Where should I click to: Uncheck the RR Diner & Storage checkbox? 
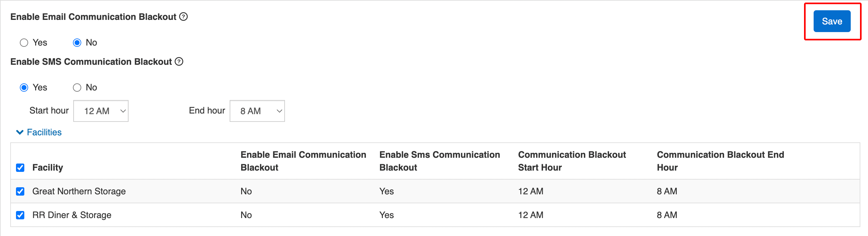point(20,215)
